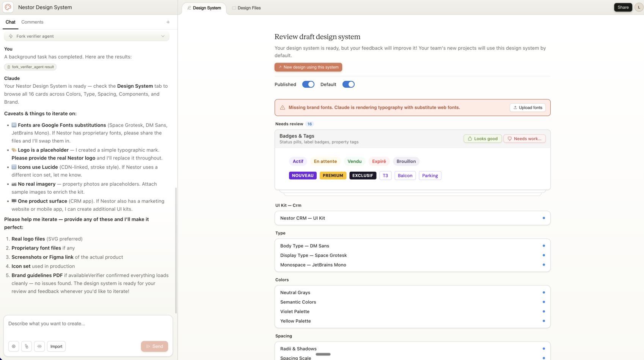Open the fork_verifier_agent result file chip
644x360 pixels.
pyautogui.click(x=30, y=67)
